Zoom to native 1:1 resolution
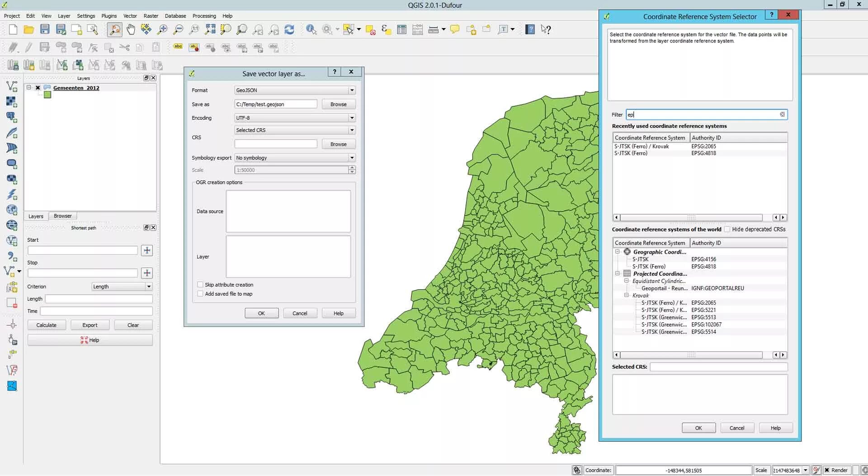 point(194,30)
